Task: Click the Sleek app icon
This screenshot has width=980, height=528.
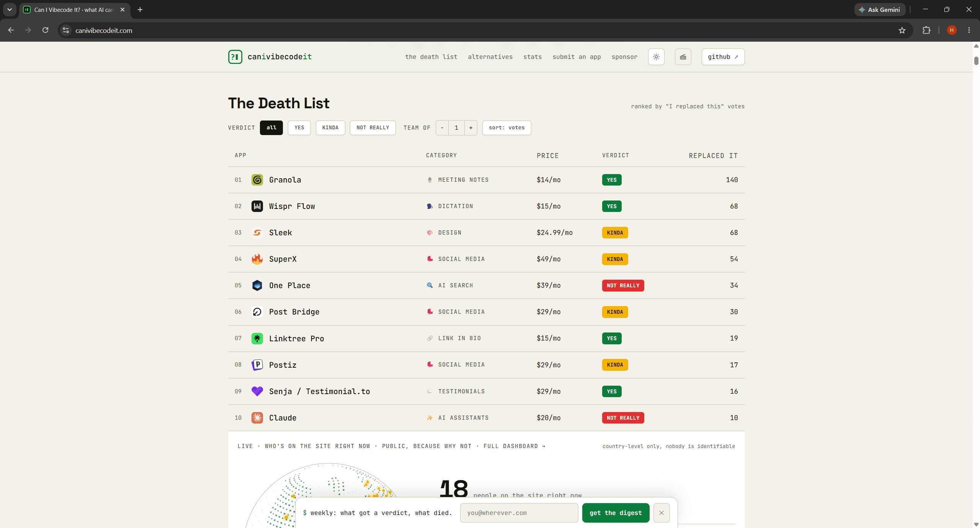Action: (x=257, y=233)
